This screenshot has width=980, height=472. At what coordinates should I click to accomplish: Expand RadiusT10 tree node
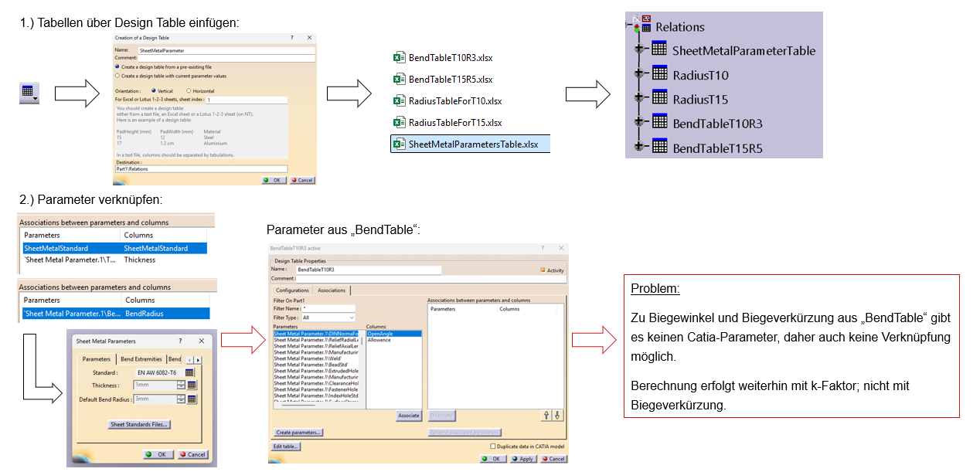click(638, 74)
